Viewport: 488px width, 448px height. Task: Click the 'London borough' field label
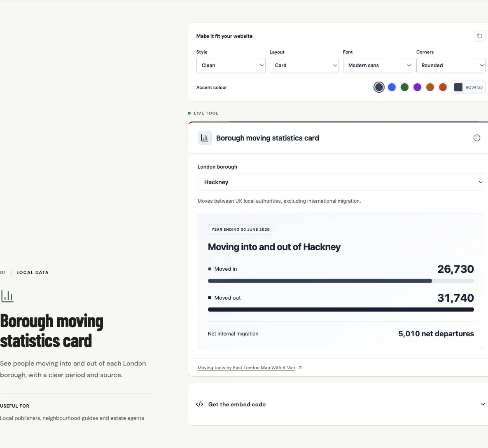point(217,167)
